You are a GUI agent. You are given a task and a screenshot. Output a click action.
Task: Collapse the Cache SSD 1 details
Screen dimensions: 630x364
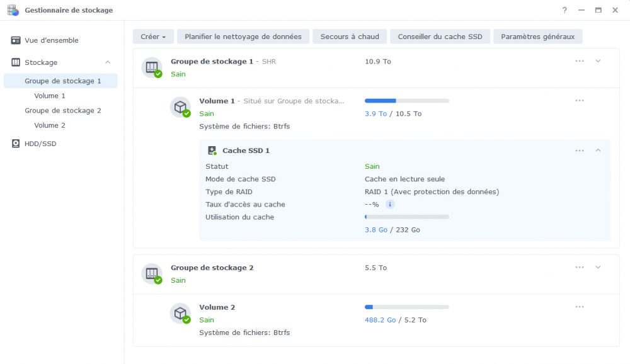coord(598,151)
